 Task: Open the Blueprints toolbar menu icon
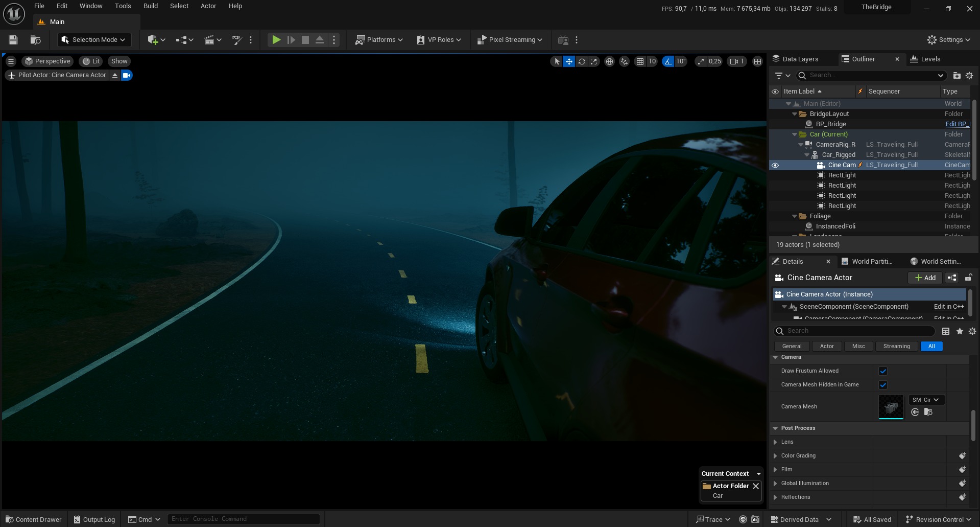coord(184,40)
